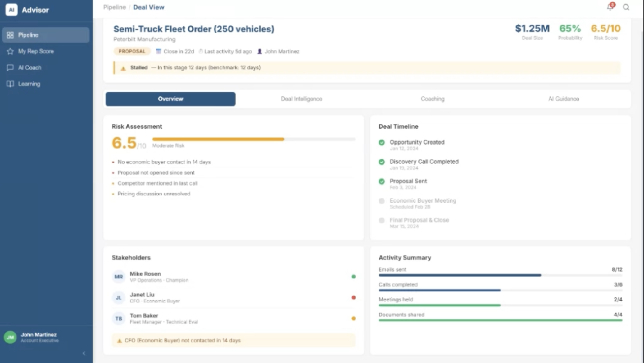Collapse the sidebar with the chevron arrow

pyautogui.click(x=84, y=353)
